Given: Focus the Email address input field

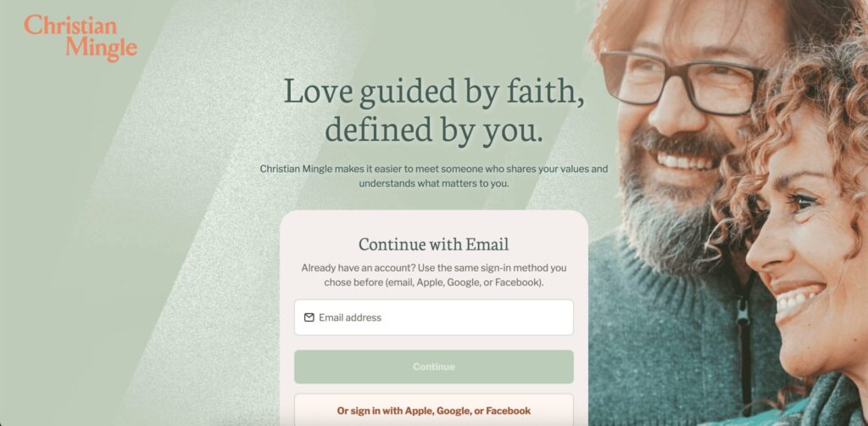Looking at the screenshot, I should (433, 317).
